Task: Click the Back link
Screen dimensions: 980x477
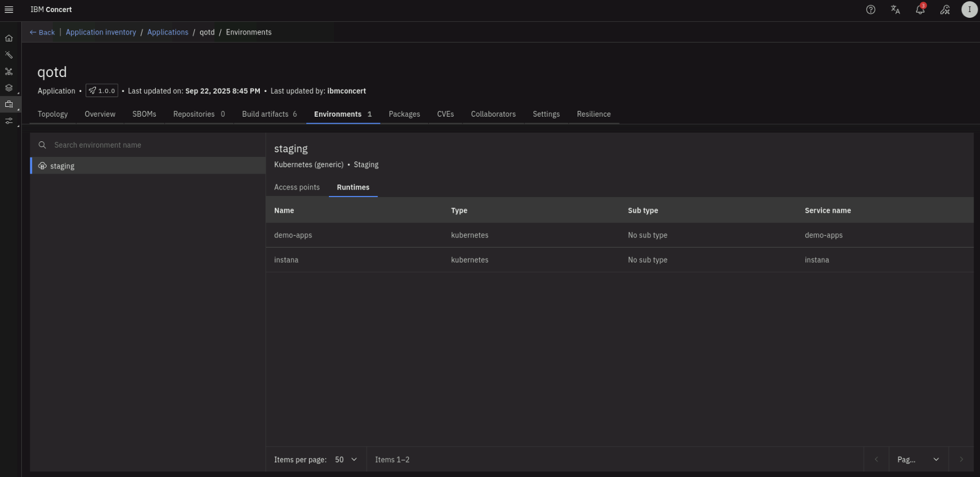Action: click(x=42, y=33)
